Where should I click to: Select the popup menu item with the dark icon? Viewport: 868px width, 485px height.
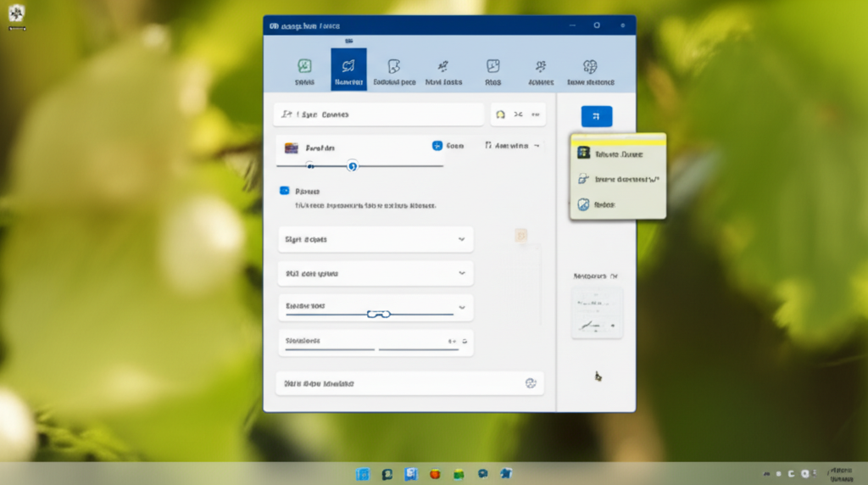pyautogui.click(x=617, y=153)
